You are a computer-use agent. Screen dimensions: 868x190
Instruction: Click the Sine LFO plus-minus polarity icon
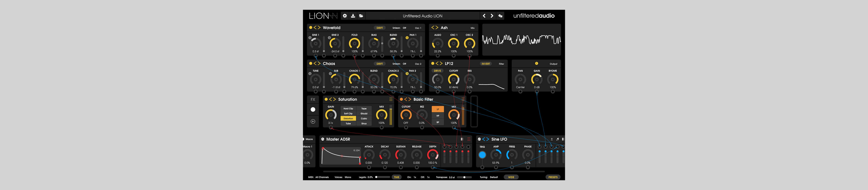552,139
